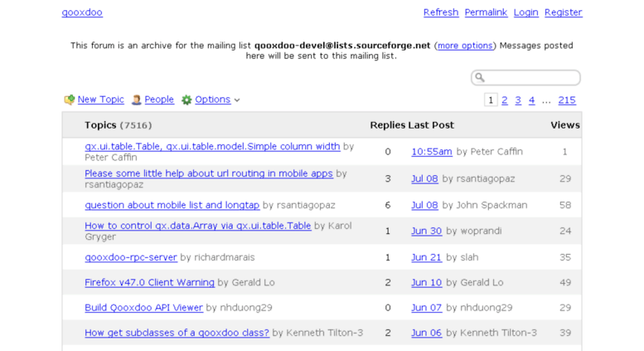Go to page 2
The image size is (644, 351).
(505, 100)
